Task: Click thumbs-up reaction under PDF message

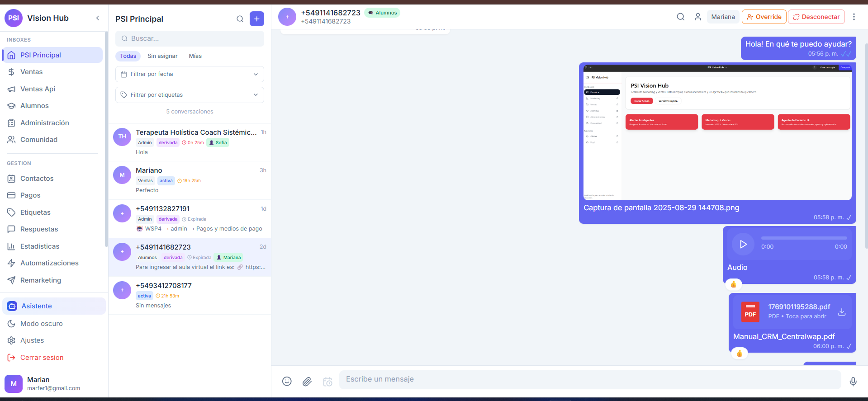Action: click(740, 354)
